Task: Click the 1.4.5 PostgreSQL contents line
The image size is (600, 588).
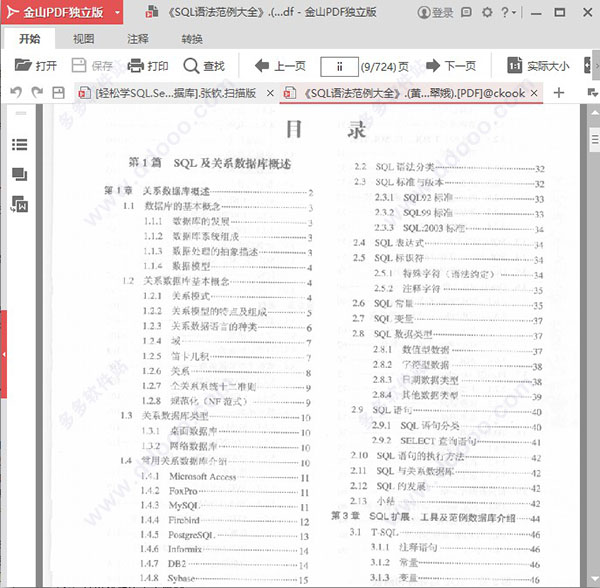Action: (224, 535)
